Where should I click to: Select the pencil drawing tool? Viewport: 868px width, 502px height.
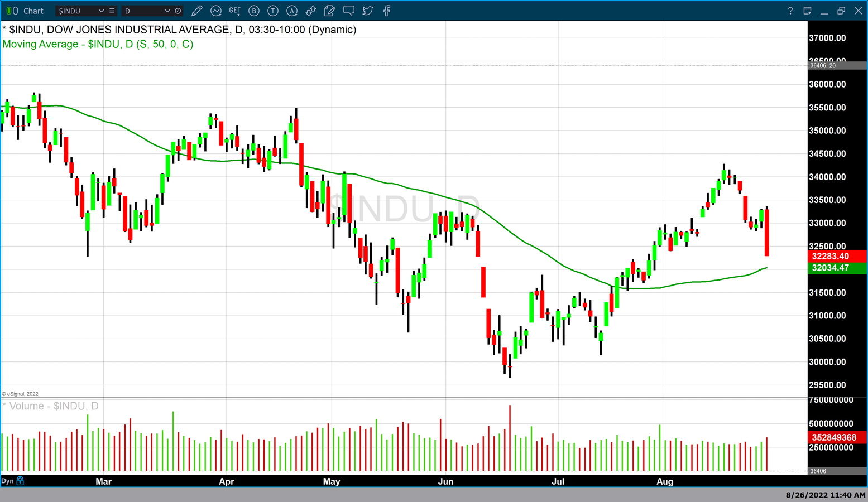tap(196, 11)
